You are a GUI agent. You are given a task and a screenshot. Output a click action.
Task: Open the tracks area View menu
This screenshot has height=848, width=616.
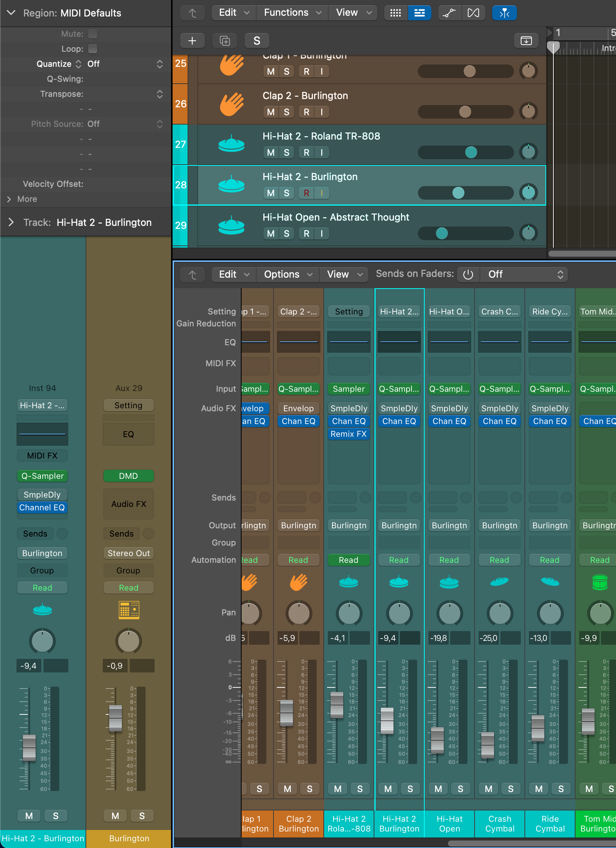coord(353,13)
